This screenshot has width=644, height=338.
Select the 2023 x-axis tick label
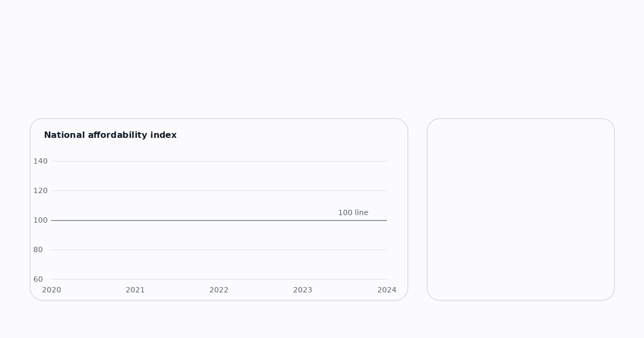[303, 290]
